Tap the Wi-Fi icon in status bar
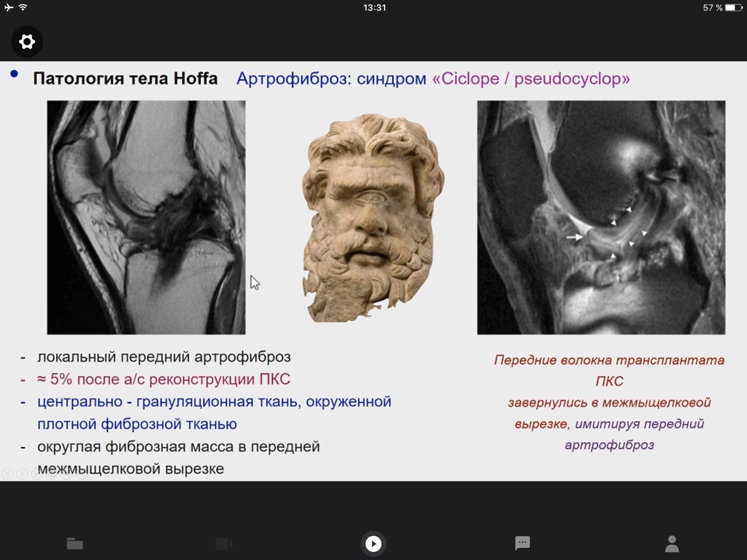This screenshot has height=560, width=747. coord(23,8)
